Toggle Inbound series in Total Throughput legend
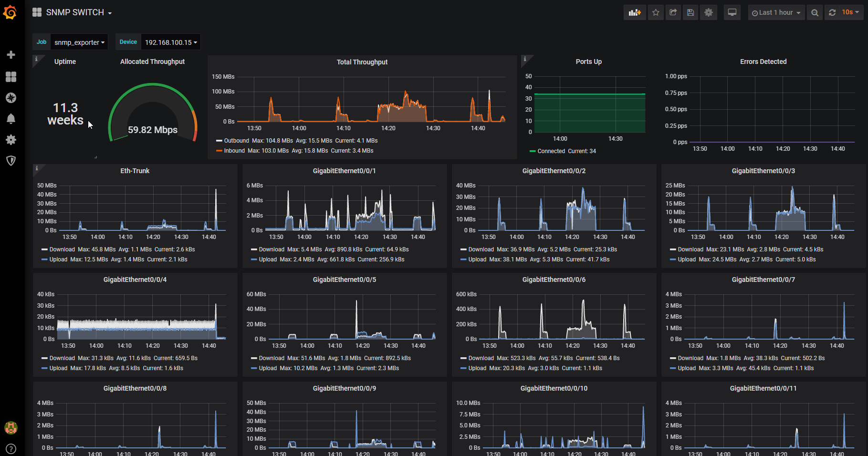Image resolution: width=868 pixels, height=456 pixels. 234,151
